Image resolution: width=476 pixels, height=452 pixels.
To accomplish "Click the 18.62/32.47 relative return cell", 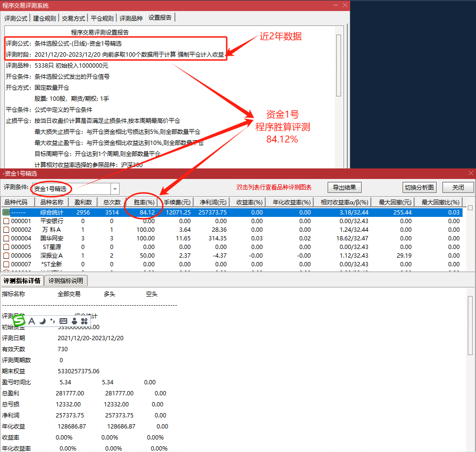I will click(x=352, y=238).
